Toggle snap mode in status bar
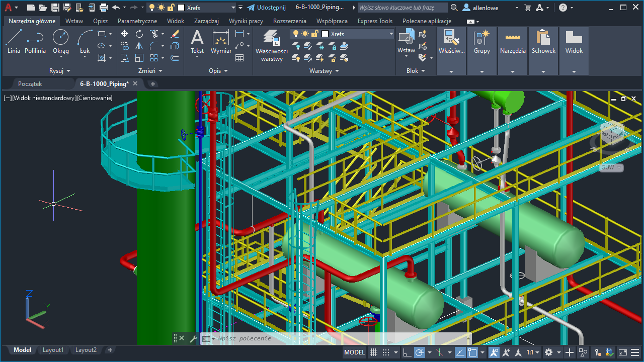644x362 pixels. (386, 352)
